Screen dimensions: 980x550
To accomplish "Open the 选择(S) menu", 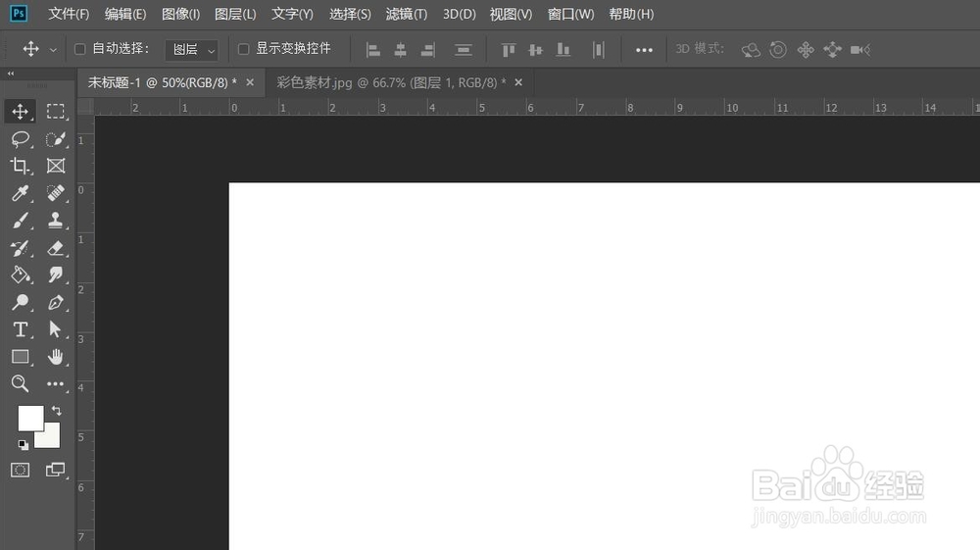I will point(350,14).
